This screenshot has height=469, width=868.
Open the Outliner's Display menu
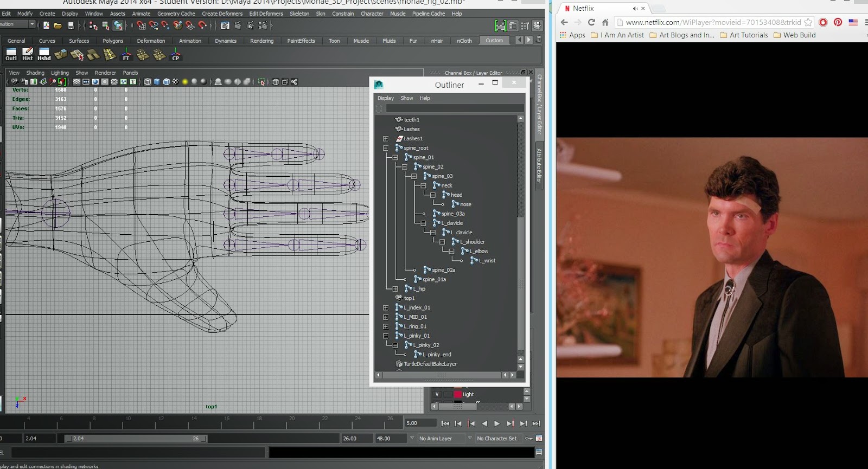[x=386, y=98]
